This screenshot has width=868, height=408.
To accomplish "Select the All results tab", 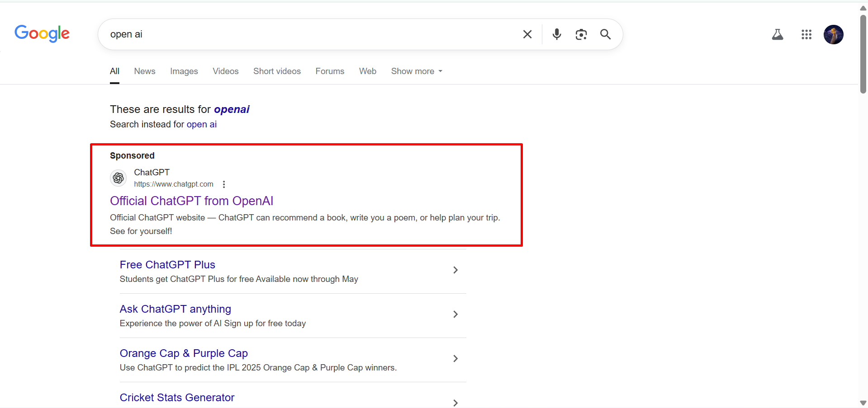I will (114, 71).
